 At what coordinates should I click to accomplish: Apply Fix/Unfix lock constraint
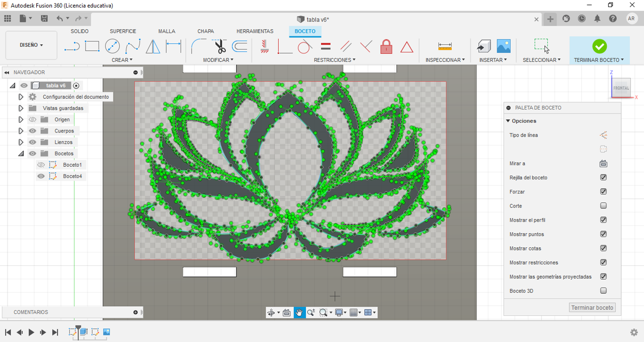[386, 47]
